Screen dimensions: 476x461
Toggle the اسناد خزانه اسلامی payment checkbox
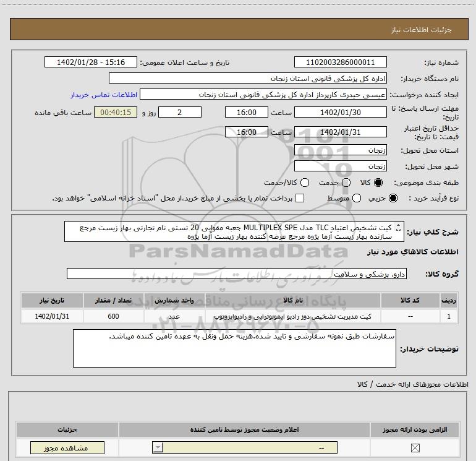[300, 198]
